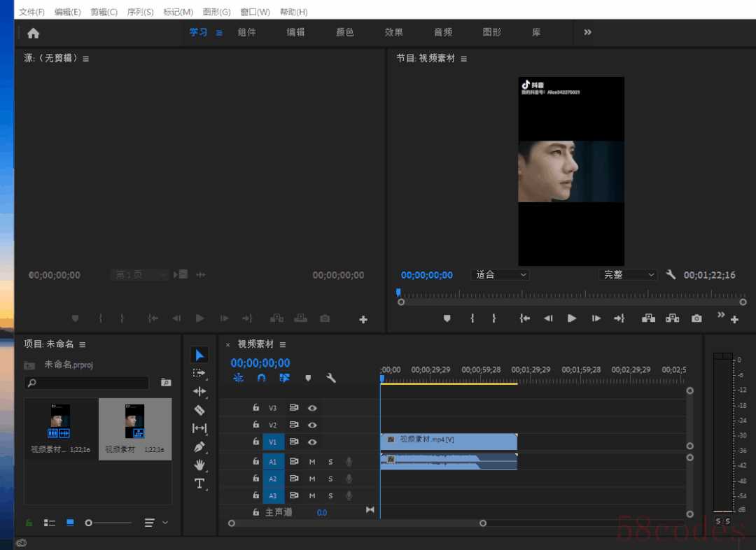This screenshot has width=756, height=550.
Task: Open the timeline 视频素材 panel menu
Action: point(283,345)
